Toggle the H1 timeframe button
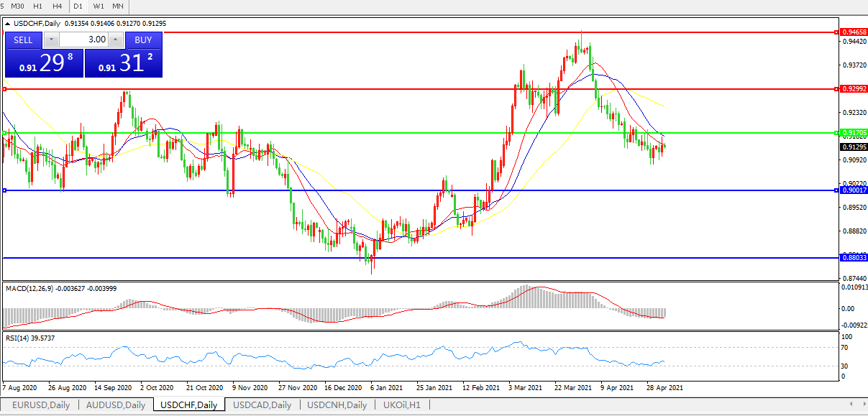Screen dimensions: 868x416 pos(38,6)
